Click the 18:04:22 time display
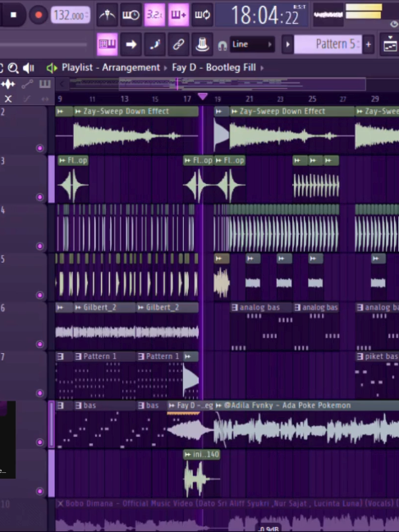Screen dimensions: 399x532 262,15
